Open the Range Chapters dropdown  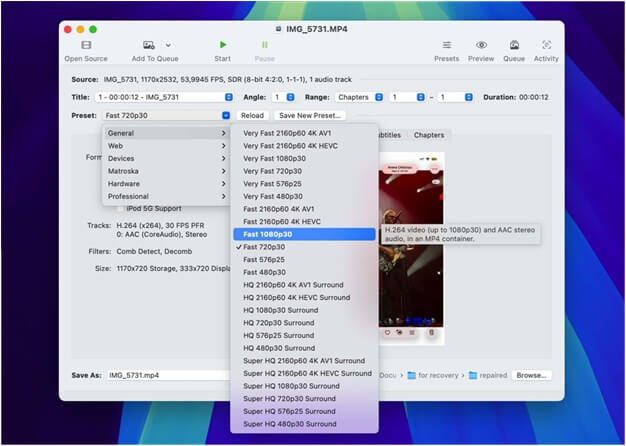pyautogui.click(x=357, y=97)
